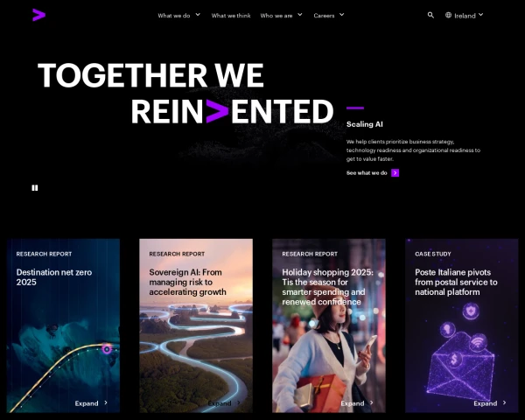The width and height of the screenshot is (525, 420).
Task: Expand the Who we are menu chevron
Action: 300,15
